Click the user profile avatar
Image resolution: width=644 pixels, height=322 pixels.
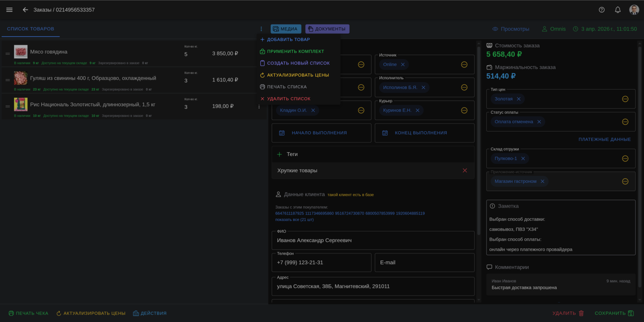[x=634, y=10]
